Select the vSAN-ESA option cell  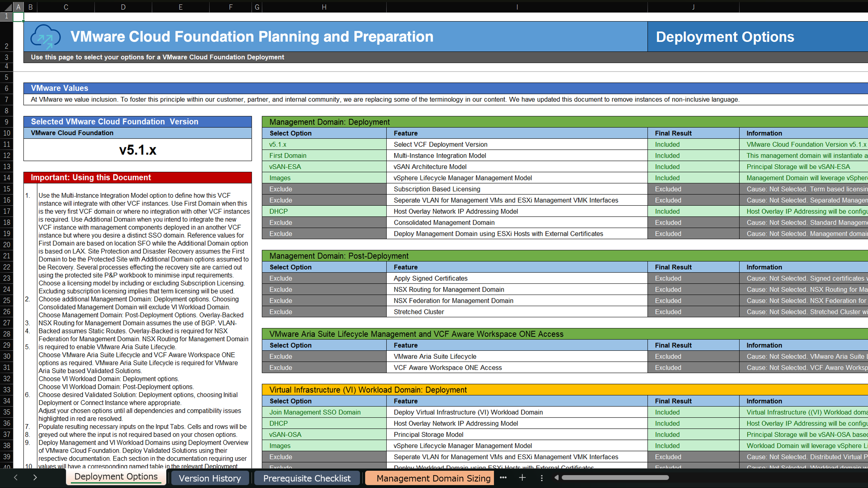tap(324, 167)
